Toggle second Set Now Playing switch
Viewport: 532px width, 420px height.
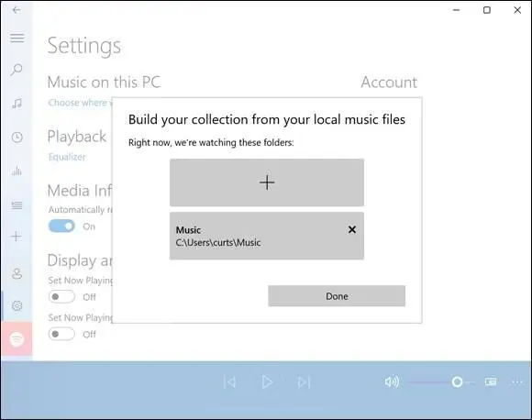coord(61,334)
